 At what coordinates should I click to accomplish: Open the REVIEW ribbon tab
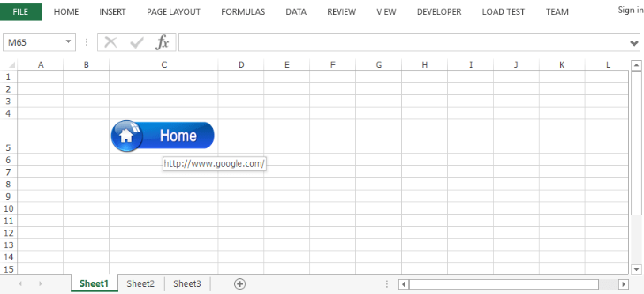342,12
